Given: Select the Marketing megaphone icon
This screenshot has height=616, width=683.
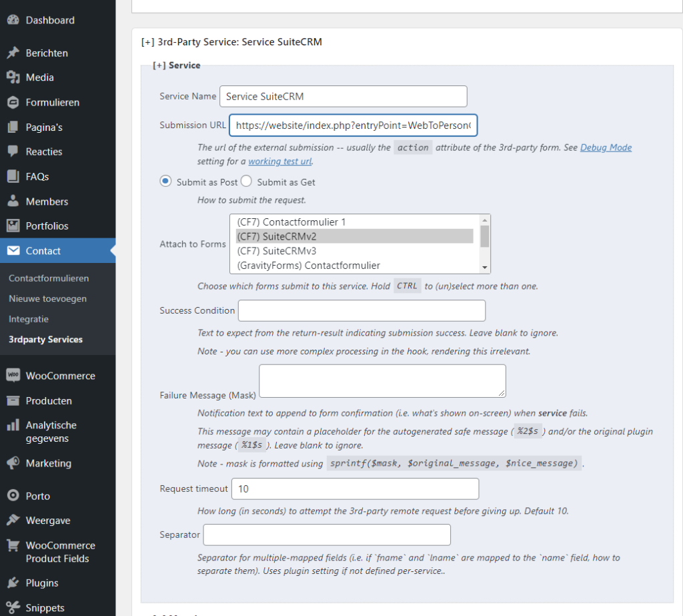Looking at the screenshot, I should [x=14, y=463].
